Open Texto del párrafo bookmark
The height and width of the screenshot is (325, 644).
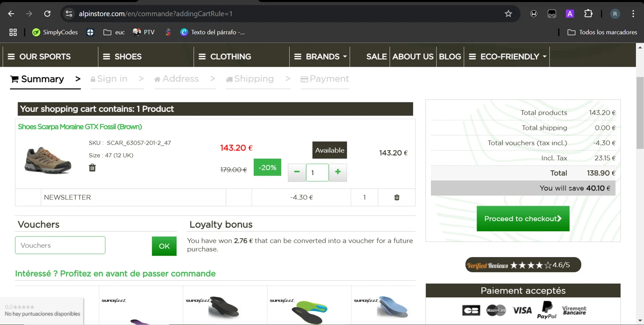click(213, 32)
